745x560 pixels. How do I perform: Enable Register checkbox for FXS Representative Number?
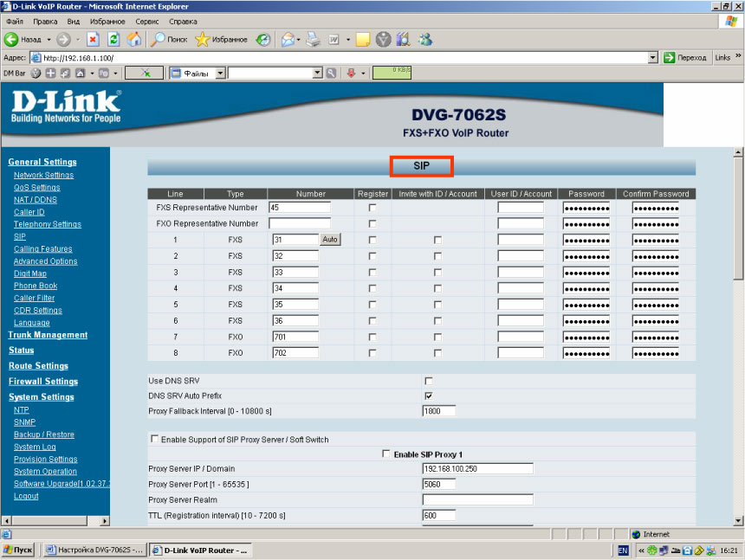[x=372, y=208]
